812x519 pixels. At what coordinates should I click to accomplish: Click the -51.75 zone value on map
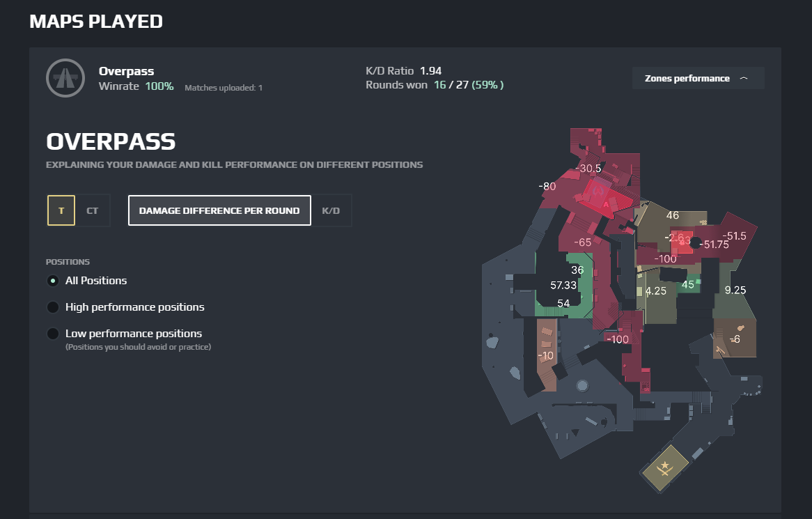point(715,245)
